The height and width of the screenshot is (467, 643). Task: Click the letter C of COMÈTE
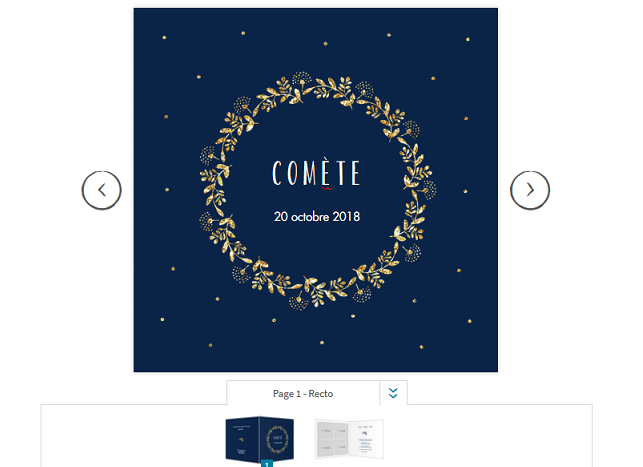point(277,173)
